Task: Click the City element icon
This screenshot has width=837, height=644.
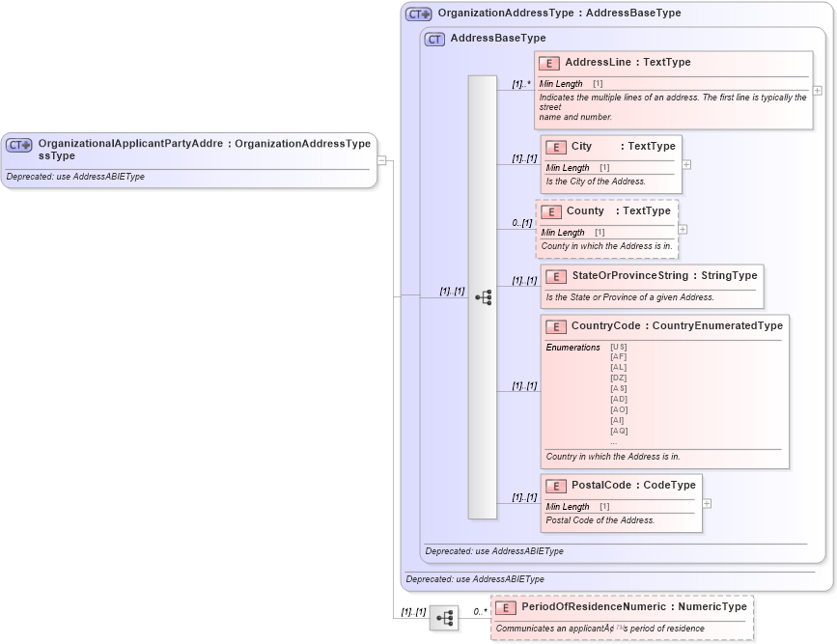Action: coord(556,147)
